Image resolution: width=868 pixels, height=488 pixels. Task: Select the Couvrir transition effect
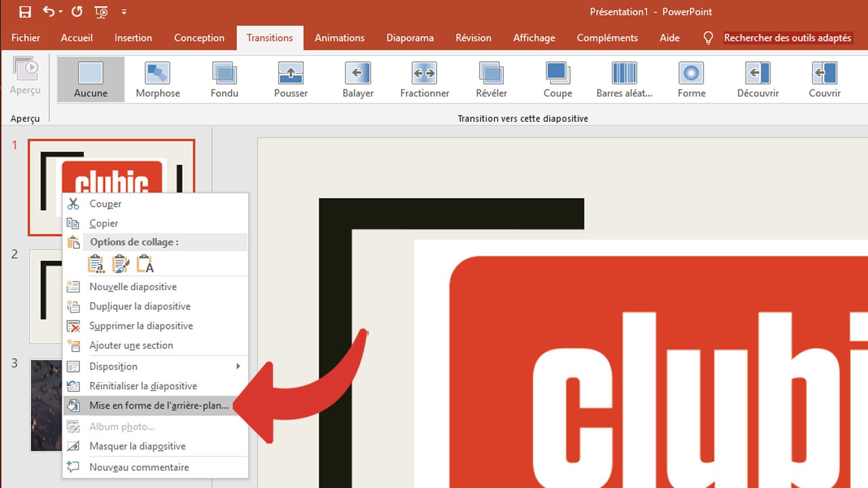(x=824, y=79)
